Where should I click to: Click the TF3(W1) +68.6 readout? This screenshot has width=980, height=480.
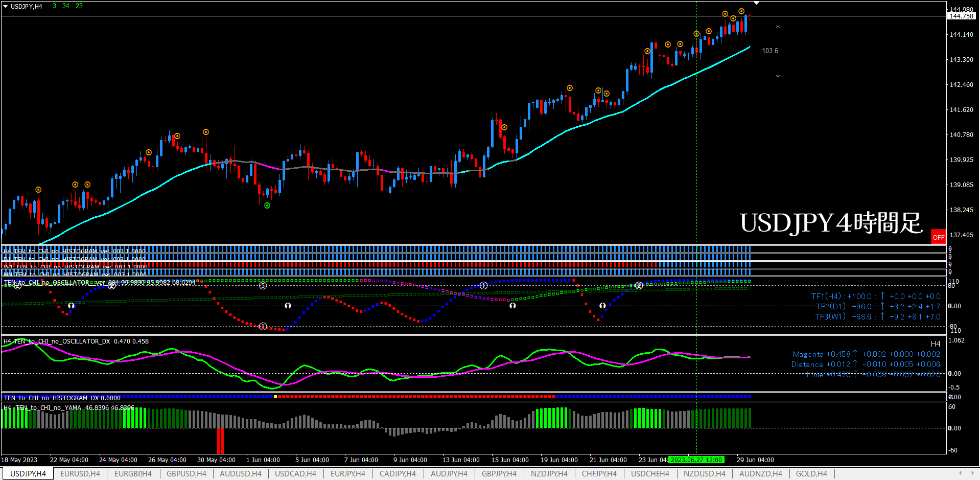877,316
